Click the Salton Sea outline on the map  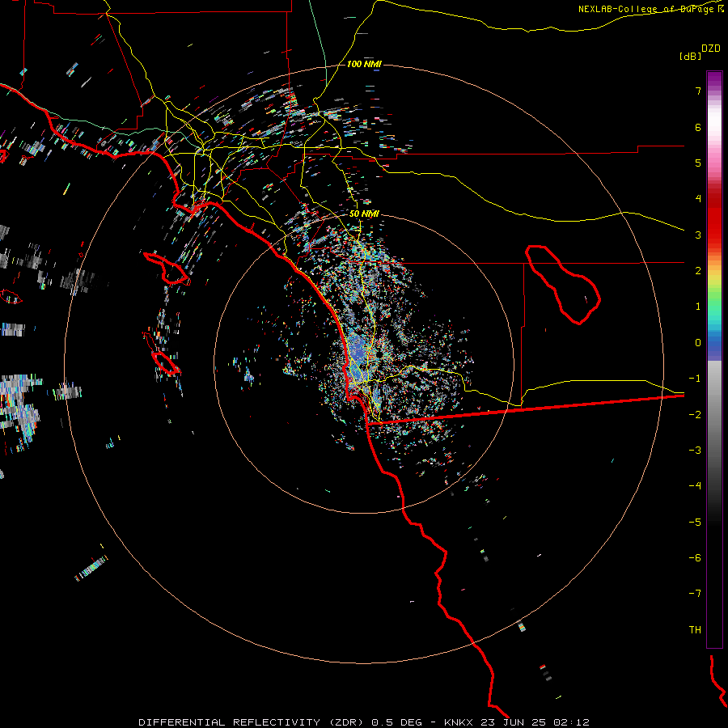click(x=563, y=285)
